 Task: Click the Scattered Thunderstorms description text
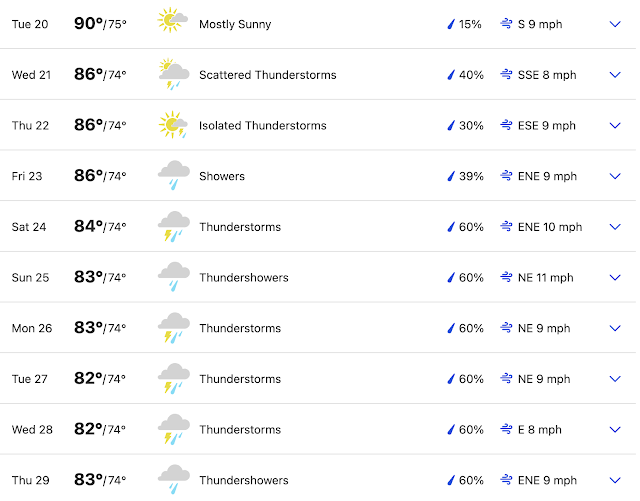click(267, 75)
